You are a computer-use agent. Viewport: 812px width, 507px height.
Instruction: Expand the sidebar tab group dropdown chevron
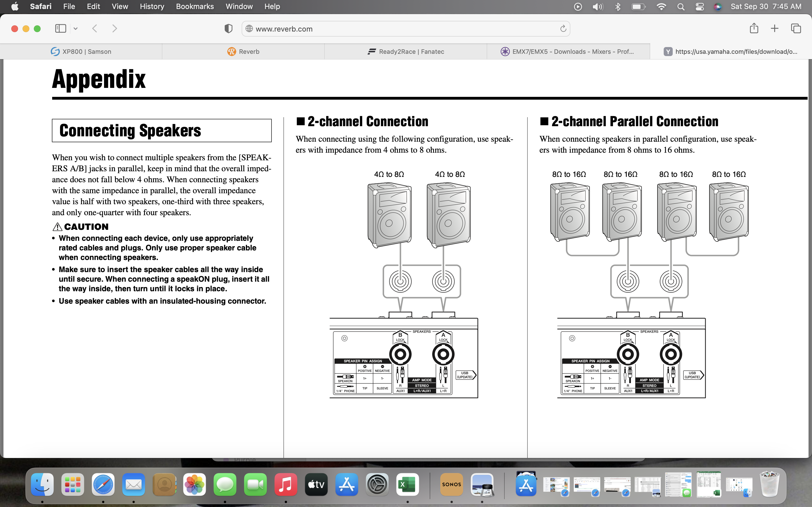[x=76, y=28]
